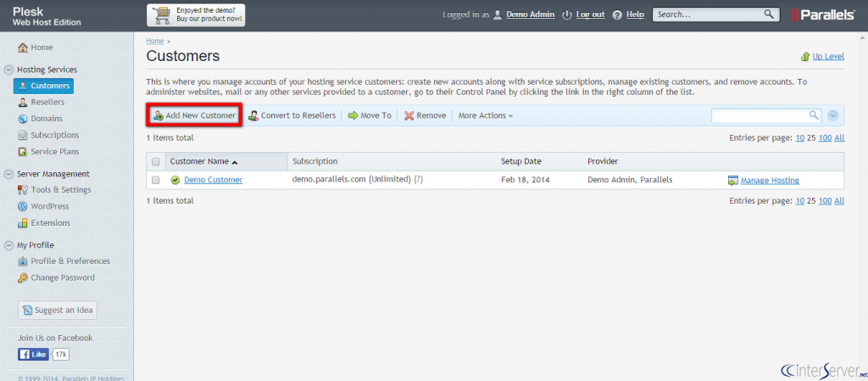Click the Home breadcrumb link
Viewport: 868px width, 381px height.
pyautogui.click(x=155, y=41)
